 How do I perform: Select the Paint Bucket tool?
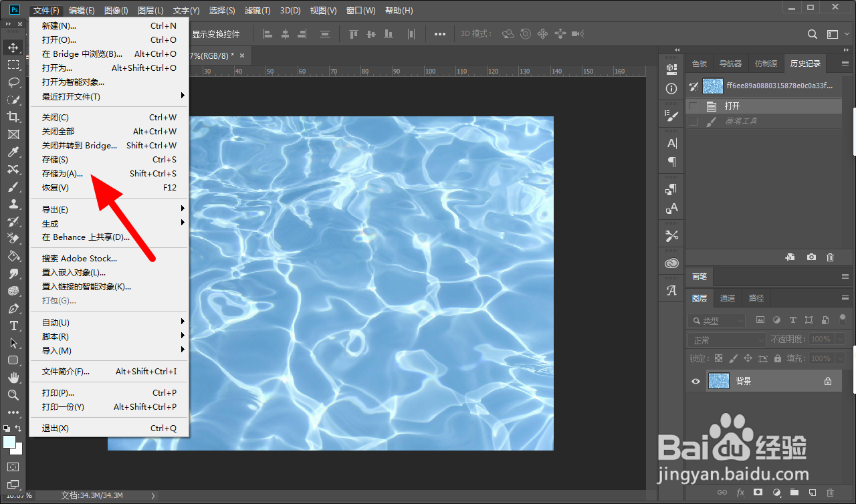[13, 256]
